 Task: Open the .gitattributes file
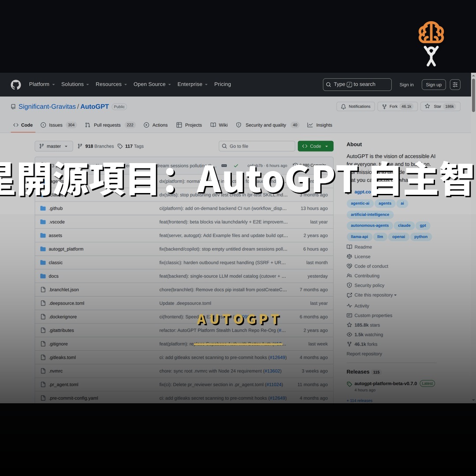point(61,331)
